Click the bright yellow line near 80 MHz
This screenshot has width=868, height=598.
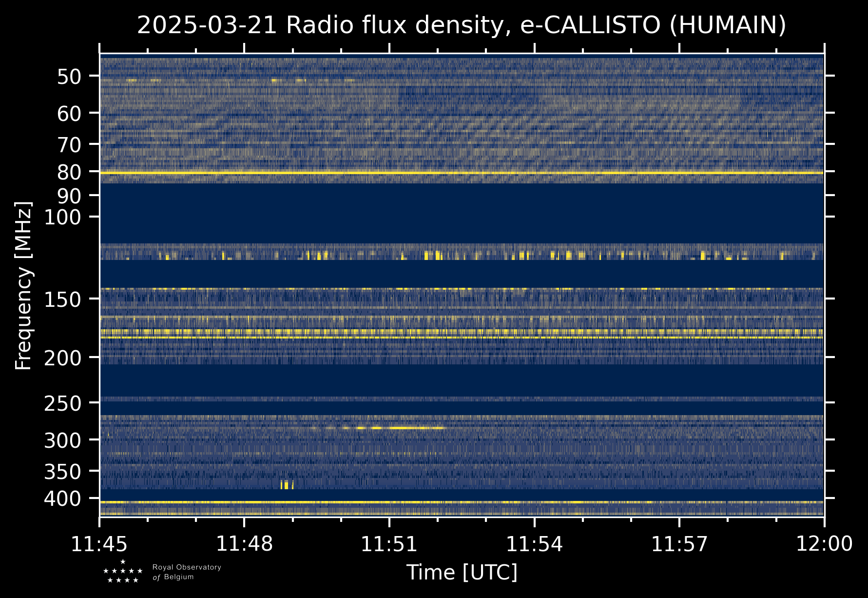click(461, 173)
